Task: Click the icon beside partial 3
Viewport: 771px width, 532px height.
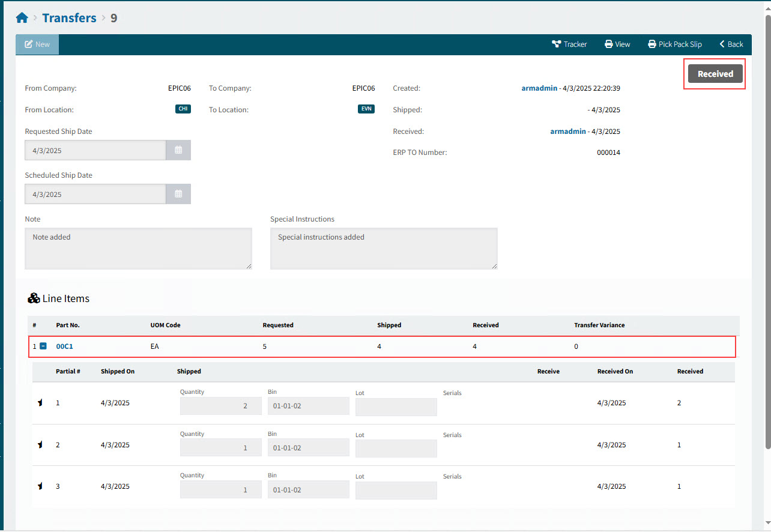Action: (40, 486)
